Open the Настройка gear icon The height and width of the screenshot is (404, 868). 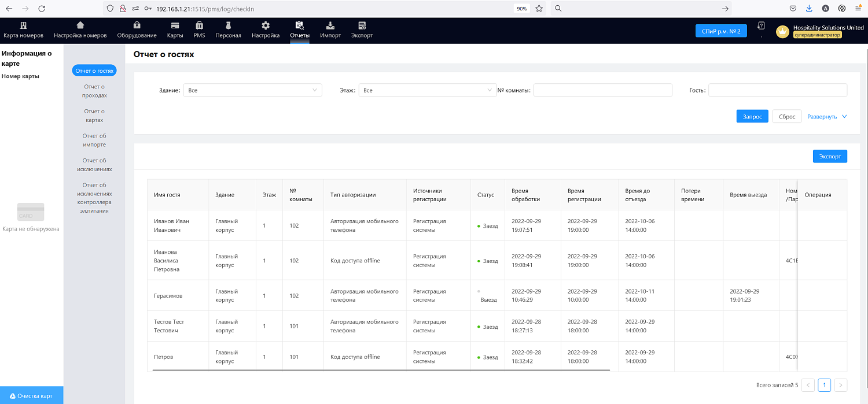coord(266,25)
